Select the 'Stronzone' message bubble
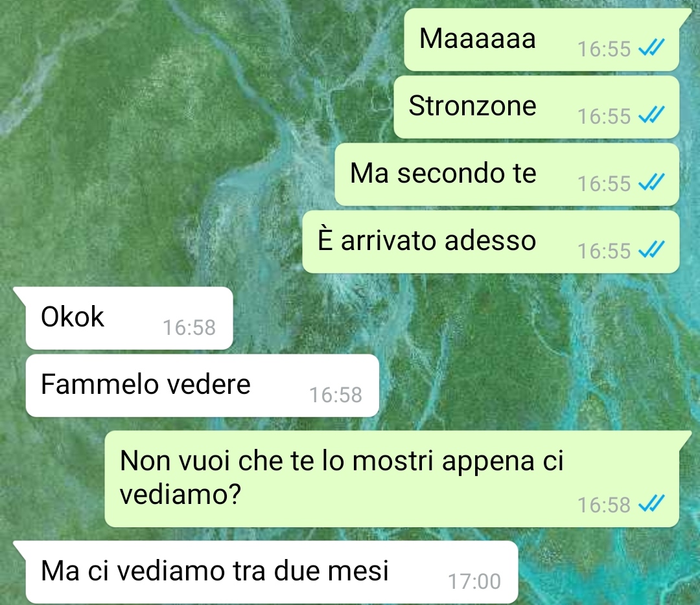Viewport: 700px width, 605px height. pyautogui.click(x=536, y=107)
